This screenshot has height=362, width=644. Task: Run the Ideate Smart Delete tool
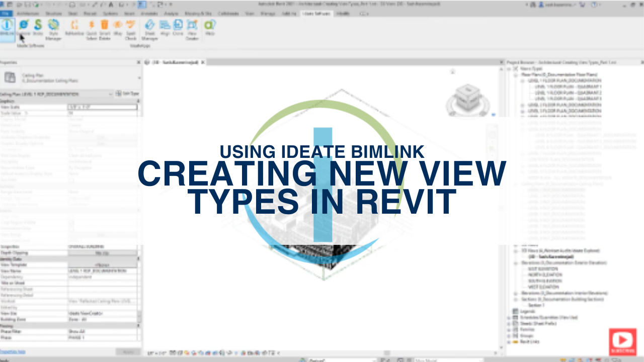(x=104, y=28)
